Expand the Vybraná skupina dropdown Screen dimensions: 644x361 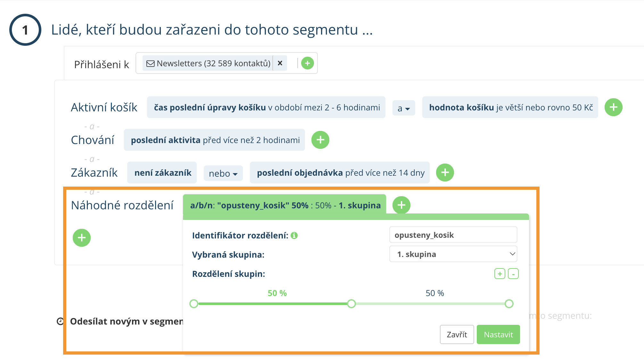tap(453, 254)
